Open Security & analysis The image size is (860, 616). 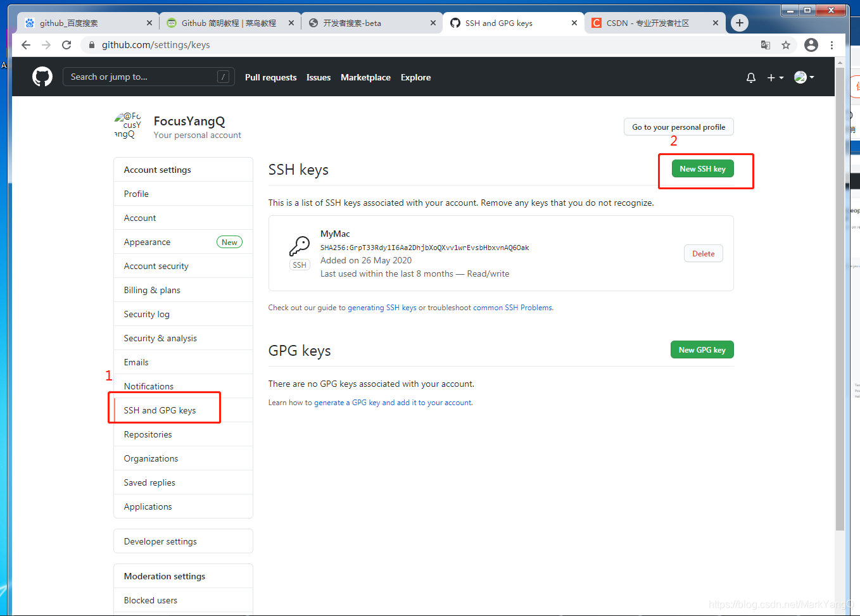(183, 338)
